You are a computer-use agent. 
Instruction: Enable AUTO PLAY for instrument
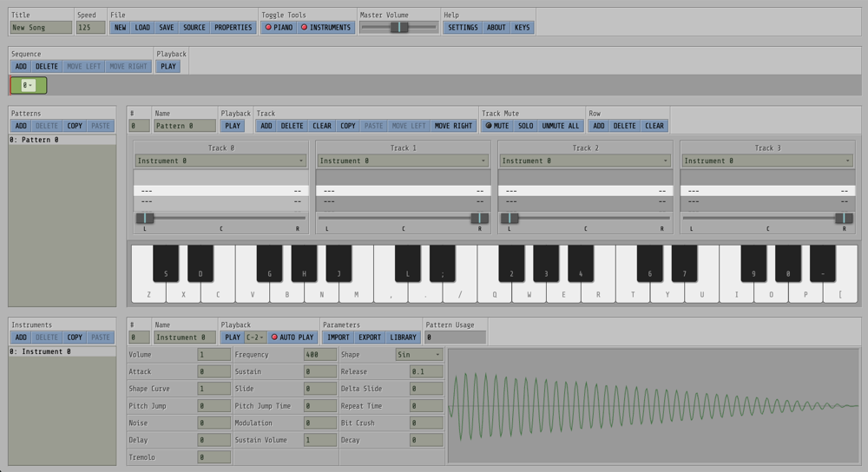coord(292,337)
